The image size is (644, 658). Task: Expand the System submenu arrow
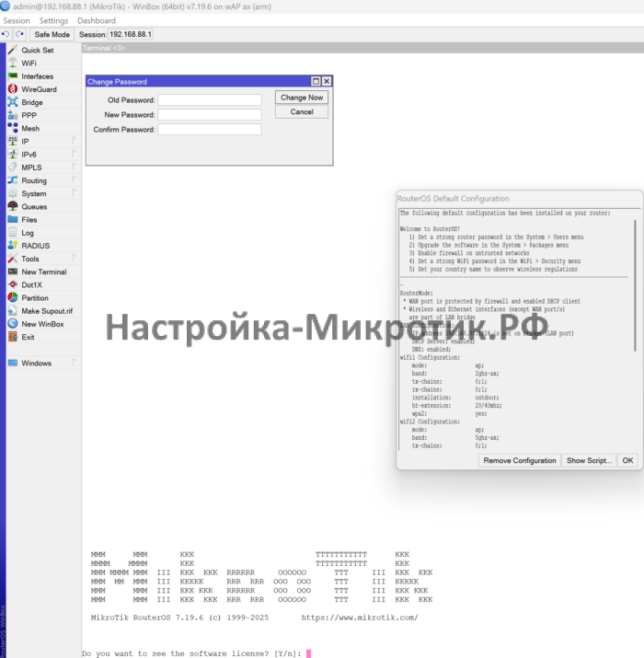75,192
